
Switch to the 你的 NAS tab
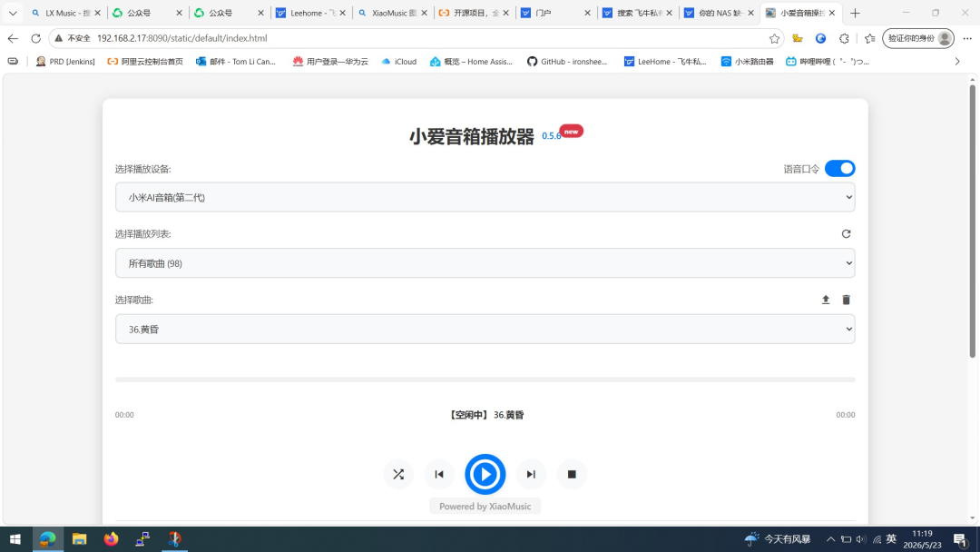(720, 13)
